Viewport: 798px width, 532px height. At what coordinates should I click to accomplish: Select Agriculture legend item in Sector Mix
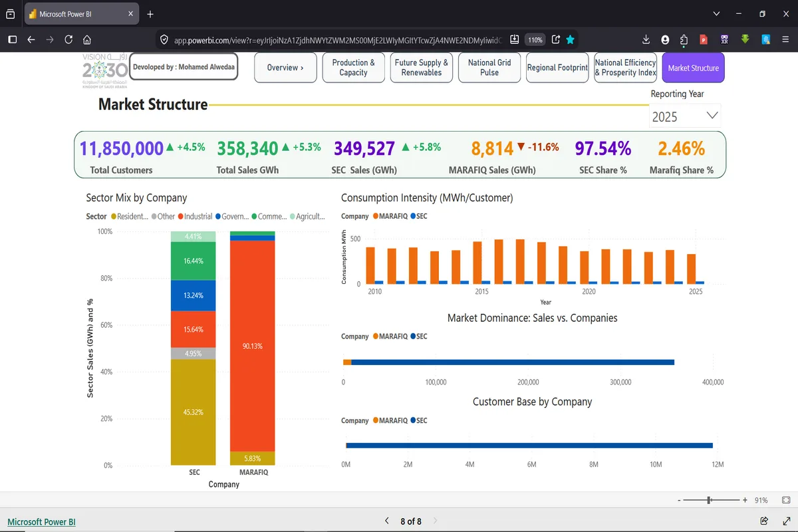click(x=307, y=216)
